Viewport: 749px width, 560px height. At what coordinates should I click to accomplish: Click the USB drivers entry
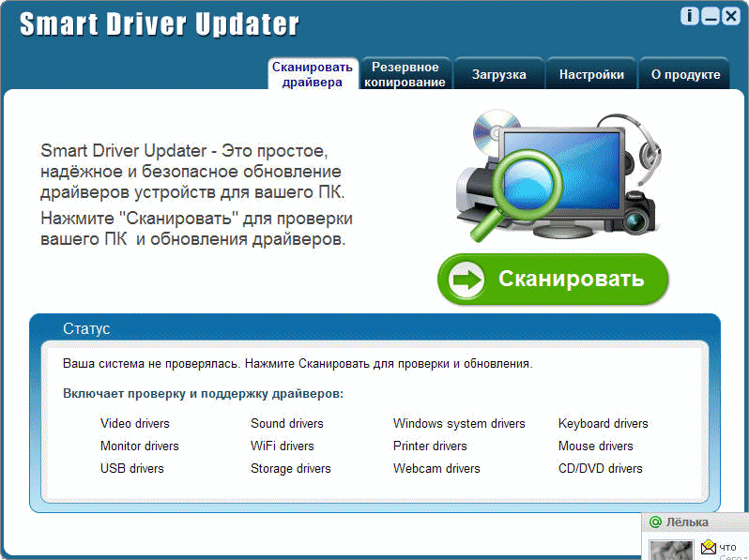click(x=131, y=468)
